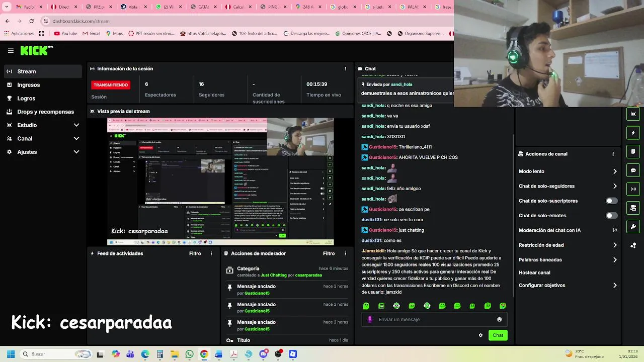This screenshot has width=644, height=362.
Task: Expand the Ajustes sidebar section
Action: click(x=76, y=152)
